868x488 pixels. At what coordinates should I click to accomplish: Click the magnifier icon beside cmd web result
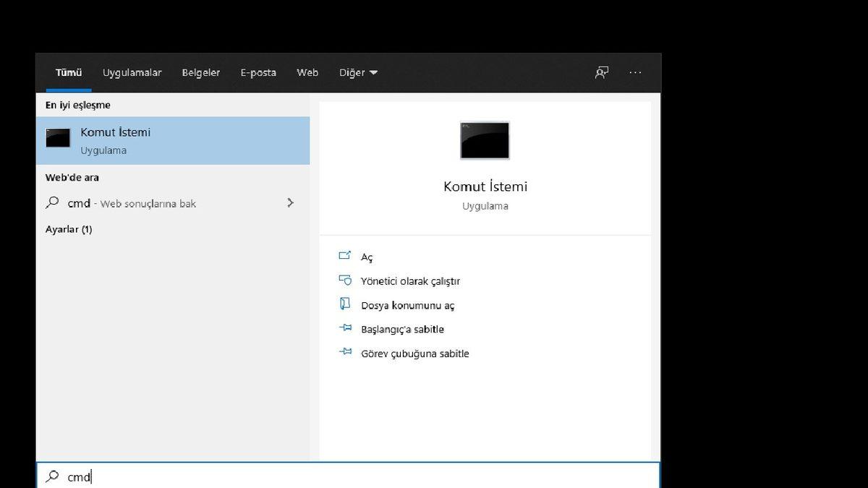click(52, 203)
